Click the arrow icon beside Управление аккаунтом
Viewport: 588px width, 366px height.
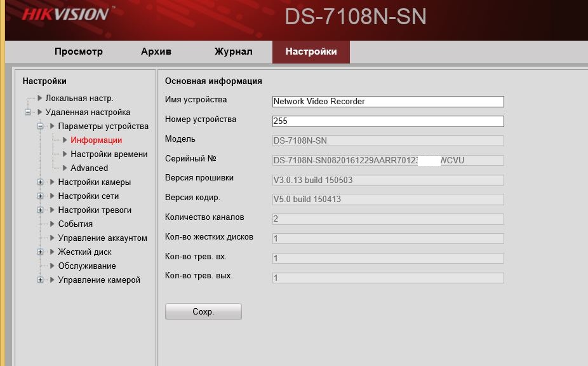52,238
